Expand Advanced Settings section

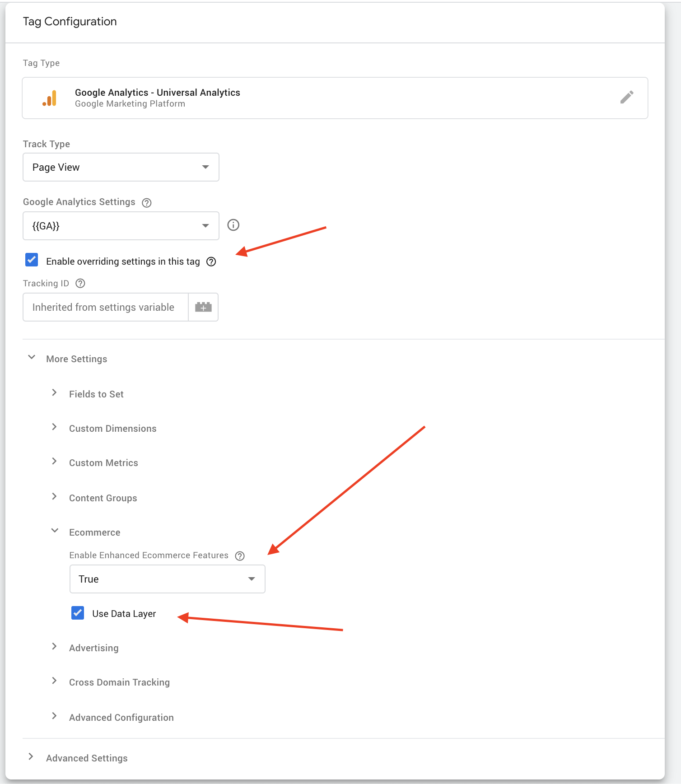click(x=78, y=758)
